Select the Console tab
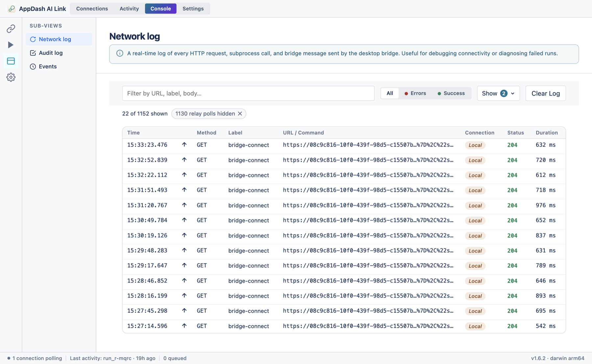This screenshot has height=364, width=592. coord(160,9)
